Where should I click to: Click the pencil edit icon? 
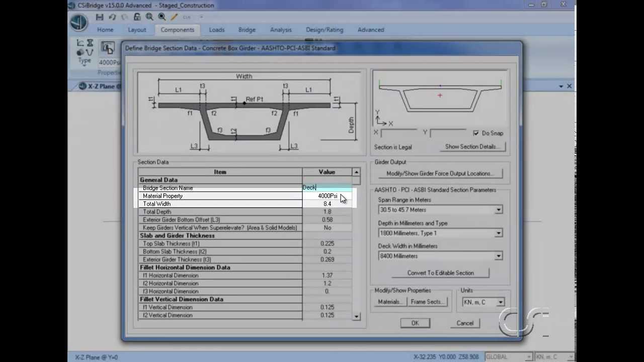(174, 17)
